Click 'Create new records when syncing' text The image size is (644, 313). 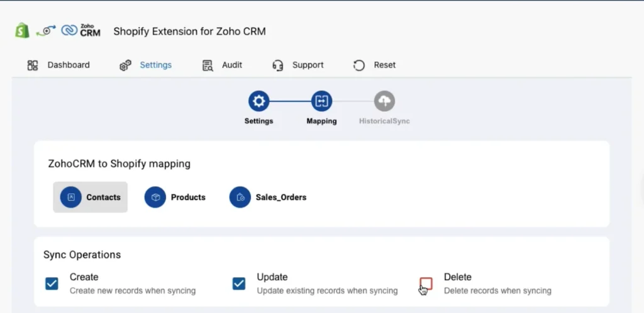coord(133,291)
